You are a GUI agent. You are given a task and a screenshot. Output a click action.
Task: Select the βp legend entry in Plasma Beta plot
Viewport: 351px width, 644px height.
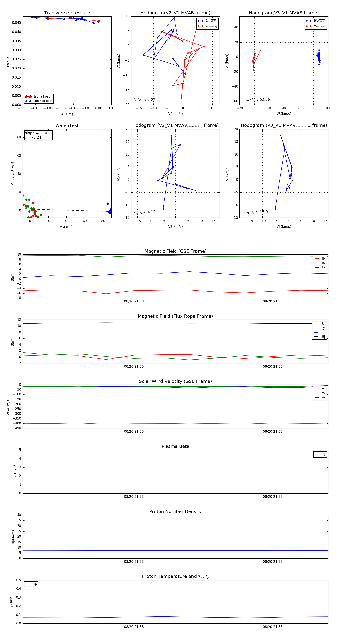coord(321,454)
